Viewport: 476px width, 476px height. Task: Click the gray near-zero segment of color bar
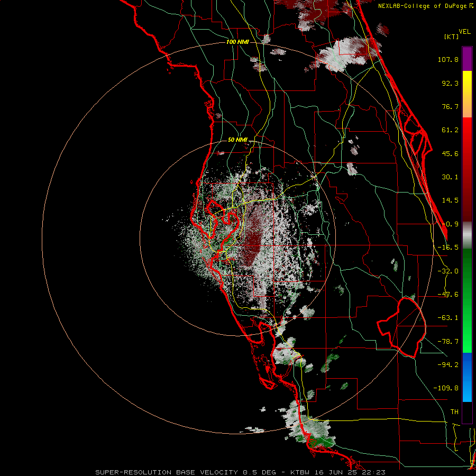pyautogui.click(x=467, y=235)
